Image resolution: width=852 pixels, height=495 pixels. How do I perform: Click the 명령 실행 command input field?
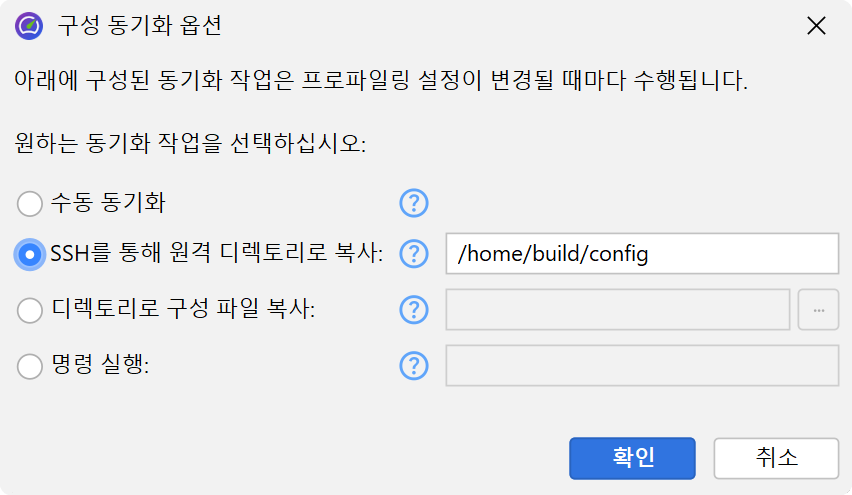tap(641, 366)
